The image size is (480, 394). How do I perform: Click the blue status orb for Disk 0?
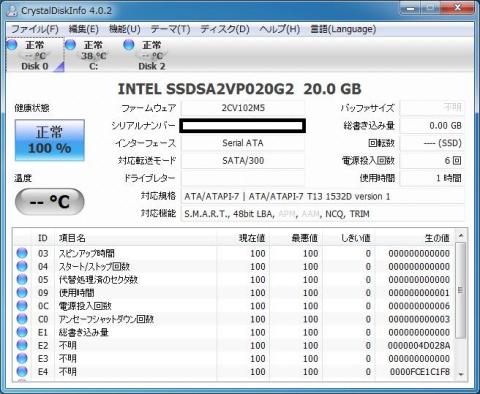point(12,45)
